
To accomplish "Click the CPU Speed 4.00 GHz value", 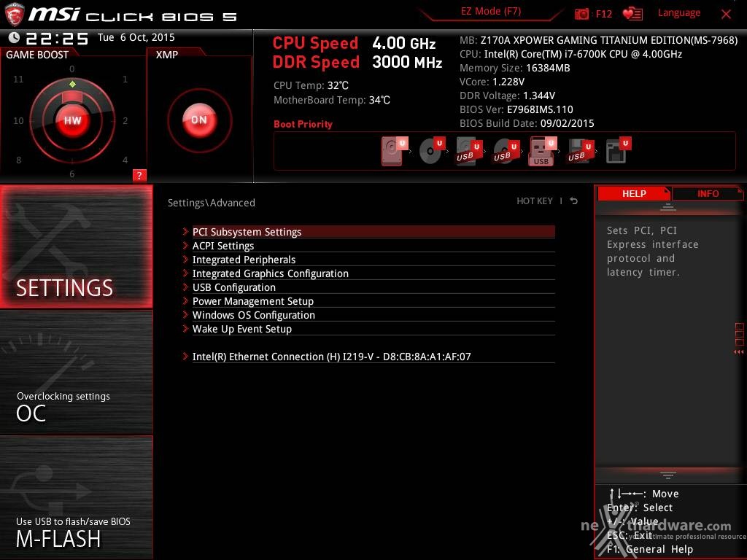I will pyautogui.click(x=404, y=43).
